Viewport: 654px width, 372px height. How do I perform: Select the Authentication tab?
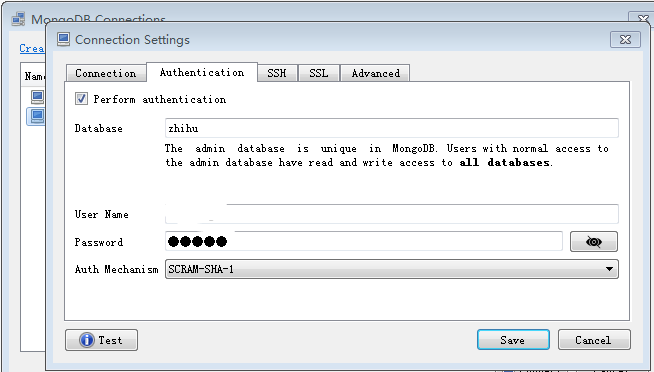(202, 72)
